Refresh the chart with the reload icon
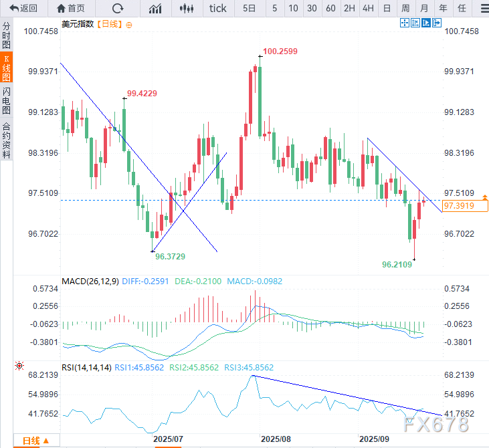The width and height of the screenshot is (489, 448). click(x=118, y=8)
